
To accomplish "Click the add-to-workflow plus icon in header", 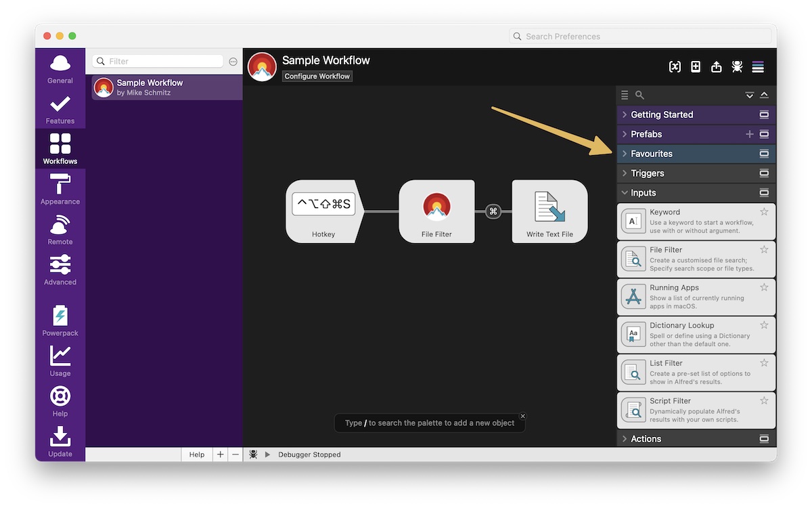I will [x=696, y=66].
